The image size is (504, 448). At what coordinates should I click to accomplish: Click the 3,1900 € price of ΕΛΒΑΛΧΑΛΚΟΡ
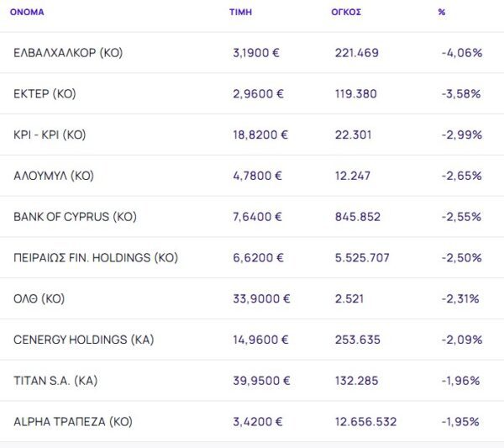[x=256, y=53]
